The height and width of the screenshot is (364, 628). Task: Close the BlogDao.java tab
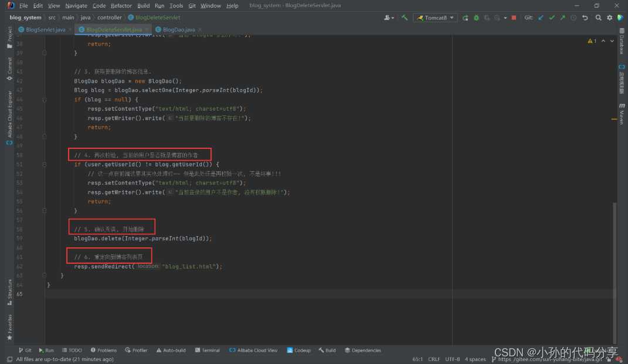click(200, 30)
